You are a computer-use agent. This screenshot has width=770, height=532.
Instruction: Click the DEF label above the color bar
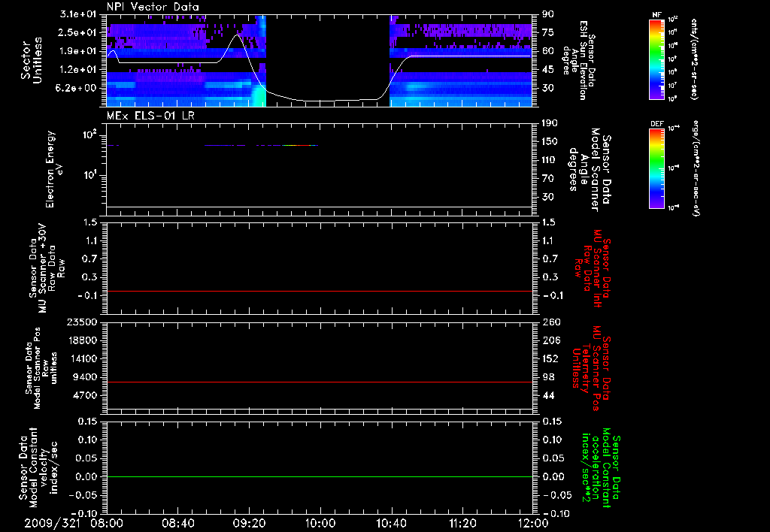click(x=656, y=124)
